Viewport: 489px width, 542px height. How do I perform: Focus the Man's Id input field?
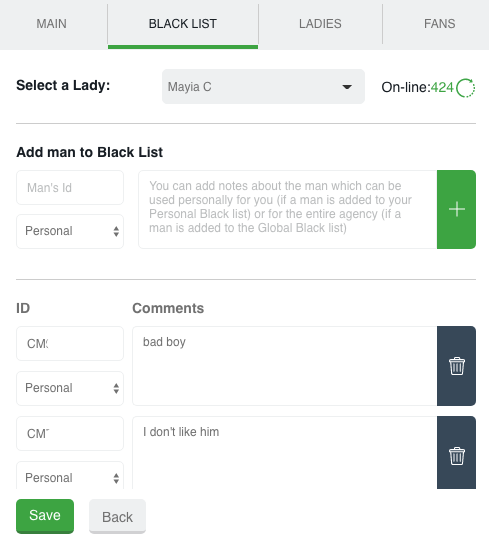[70, 187]
